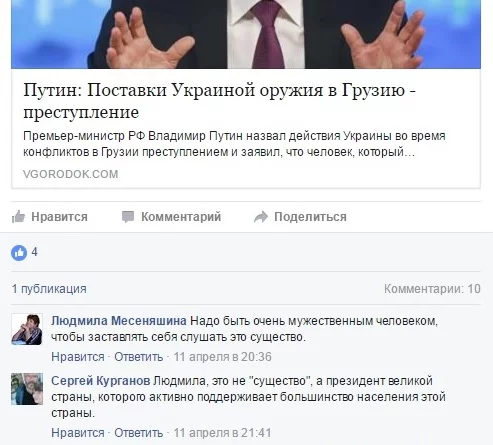Click the VGORODOK.COM source link
The height and width of the screenshot is (445, 493).
(71, 174)
